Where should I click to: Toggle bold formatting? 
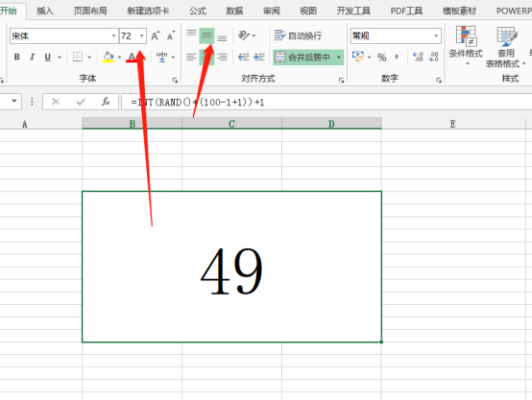(x=16, y=57)
